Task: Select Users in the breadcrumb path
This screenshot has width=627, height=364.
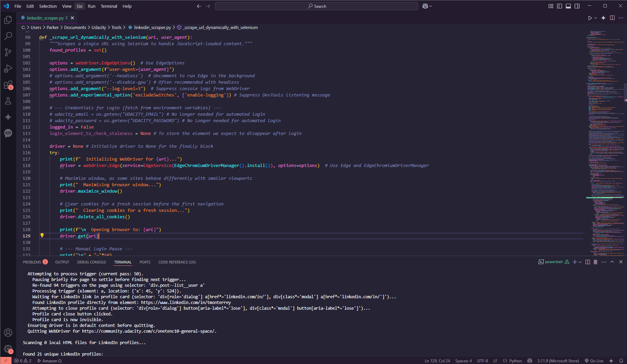Action: [36, 28]
